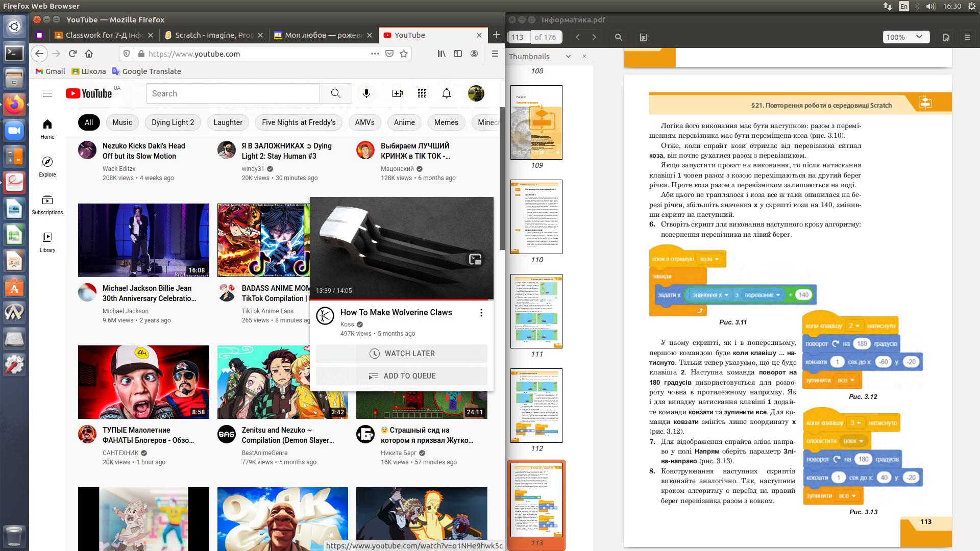Open the 100% zoom dropdown
The width and height of the screenshot is (980, 551).
click(x=905, y=37)
